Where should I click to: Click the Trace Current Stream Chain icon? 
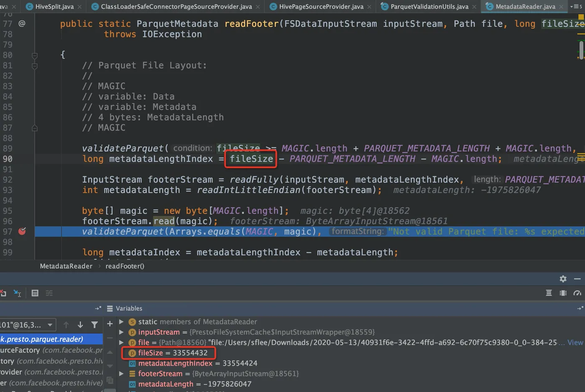pyautogui.click(x=49, y=293)
